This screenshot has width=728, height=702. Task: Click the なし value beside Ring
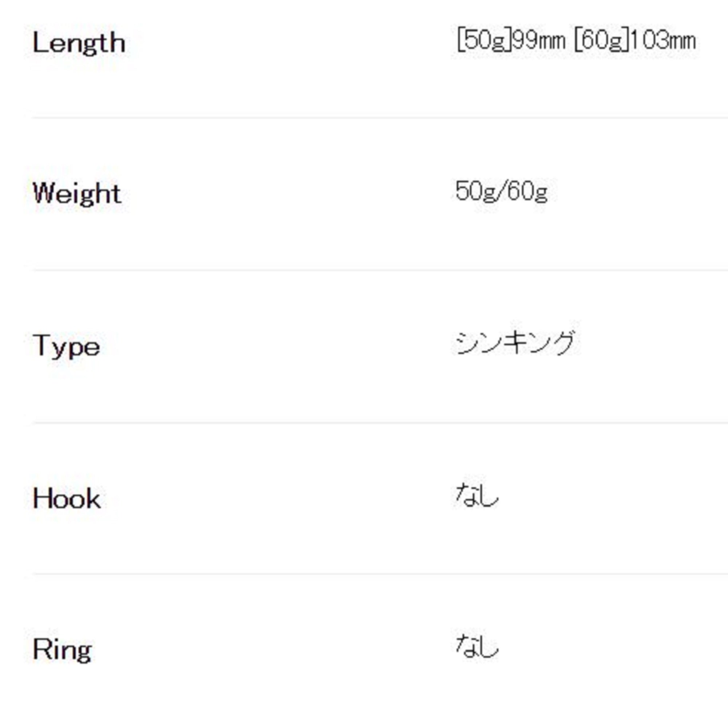click(x=477, y=647)
